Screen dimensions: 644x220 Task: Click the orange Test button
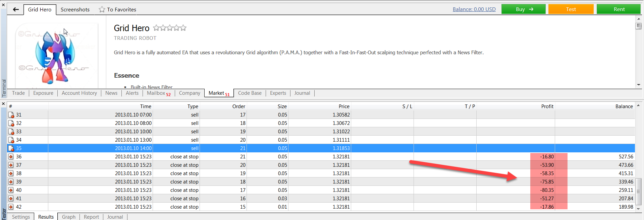(x=571, y=9)
